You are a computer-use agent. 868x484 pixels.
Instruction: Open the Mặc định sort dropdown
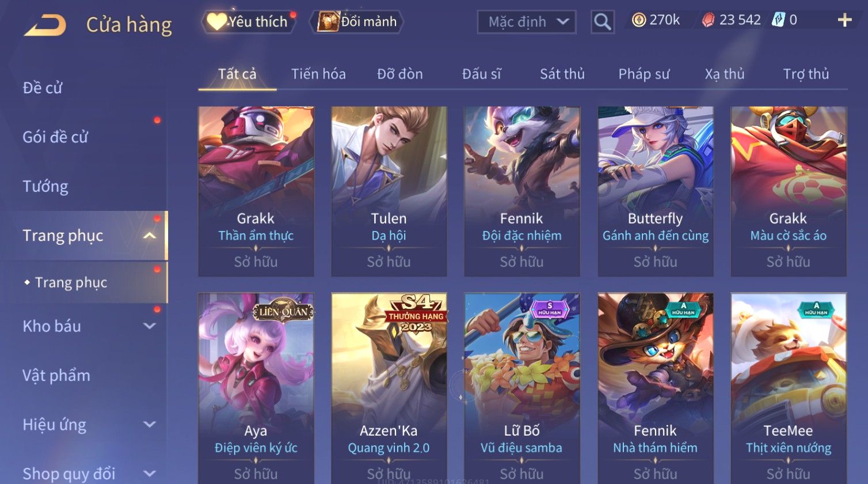pos(527,22)
